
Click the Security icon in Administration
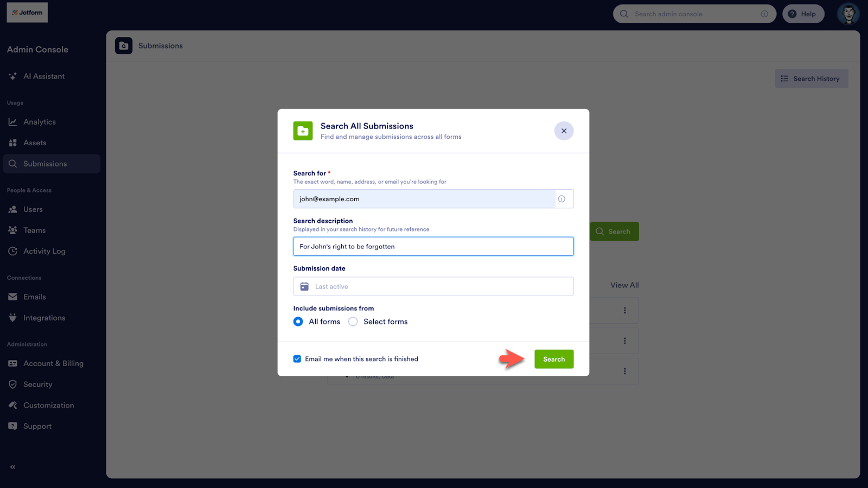coord(12,384)
